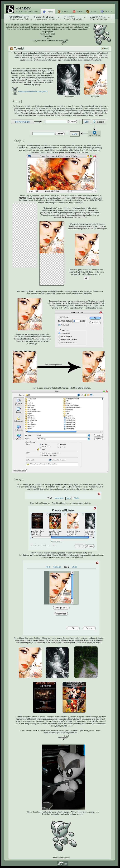
Task: Close the Choose a Picture dialog
Action: click(94, 508)
